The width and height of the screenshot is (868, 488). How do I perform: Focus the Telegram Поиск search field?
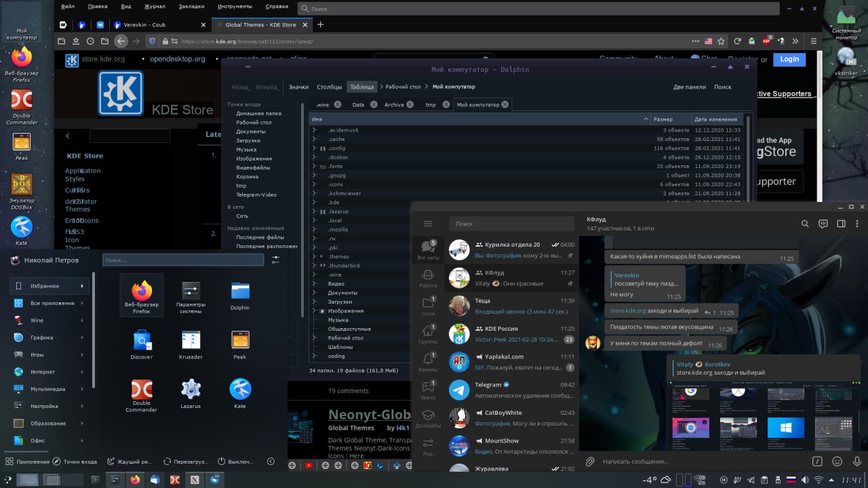(513, 224)
